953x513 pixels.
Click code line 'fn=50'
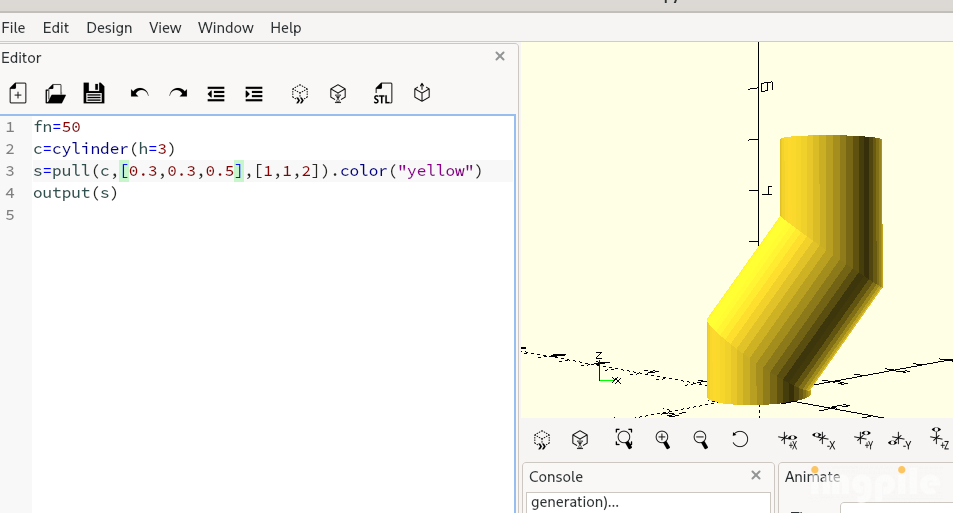pyautogui.click(x=57, y=127)
